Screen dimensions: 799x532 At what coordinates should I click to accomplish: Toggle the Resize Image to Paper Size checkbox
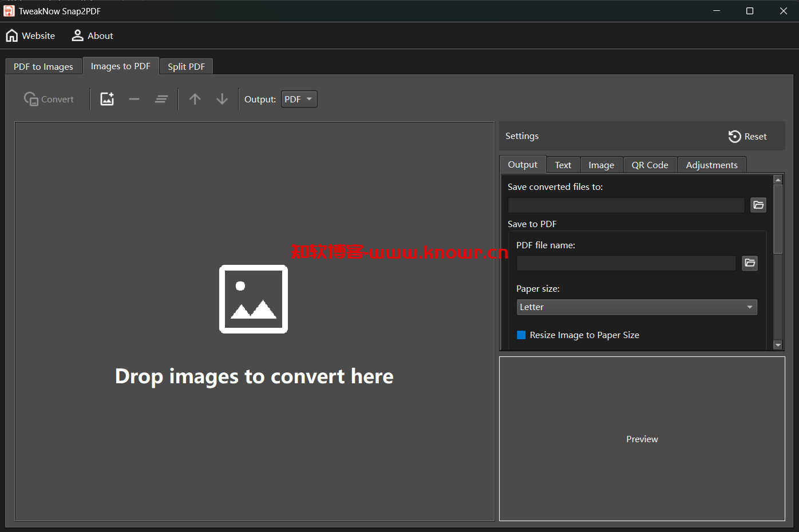[x=521, y=335]
